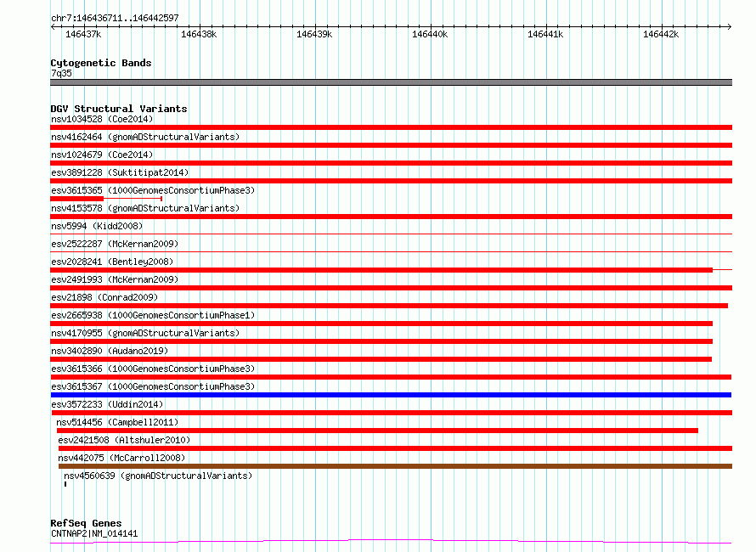
Task: Select the nsv4162464 gnomAD variant label
Action: coord(145,137)
